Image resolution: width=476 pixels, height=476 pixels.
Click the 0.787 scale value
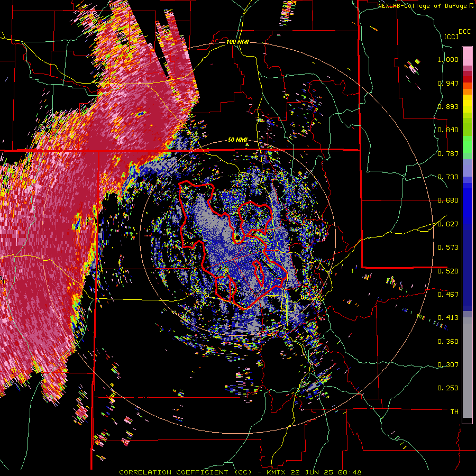pyautogui.click(x=448, y=153)
